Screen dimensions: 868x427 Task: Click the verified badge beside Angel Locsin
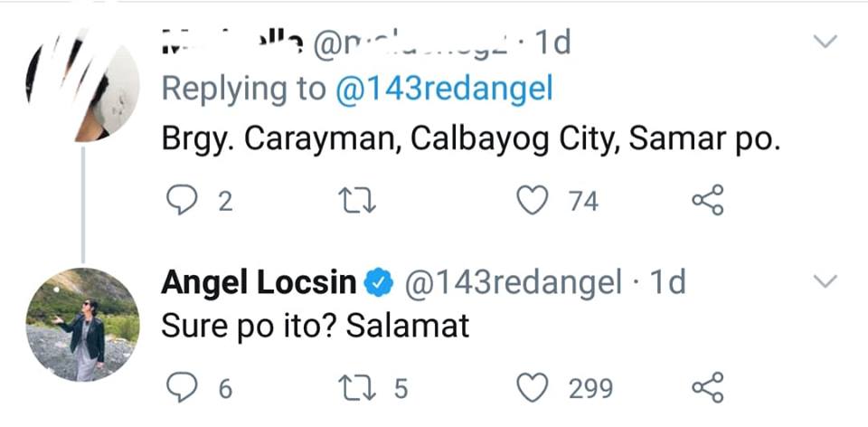(377, 284)
